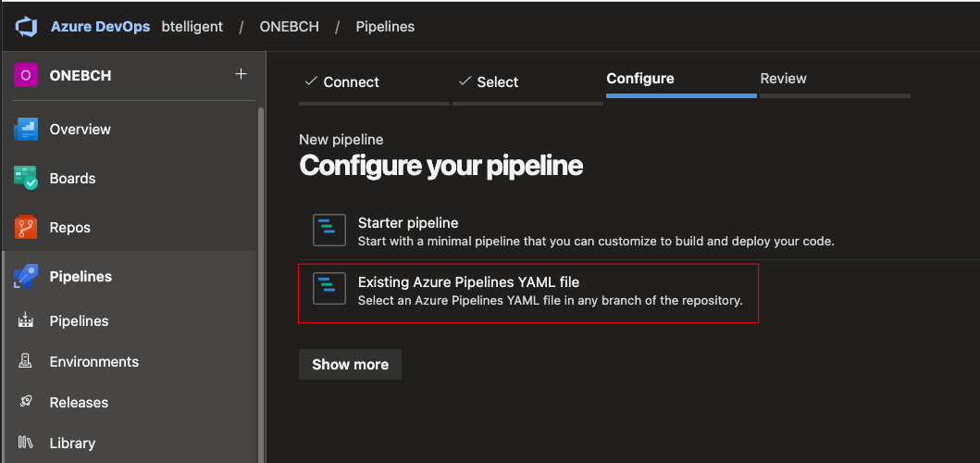The height and width of the screenshot is (463, 980).
Task: Click the Pipelines rocket icon in sidebar
Action: tap(26, 277)
